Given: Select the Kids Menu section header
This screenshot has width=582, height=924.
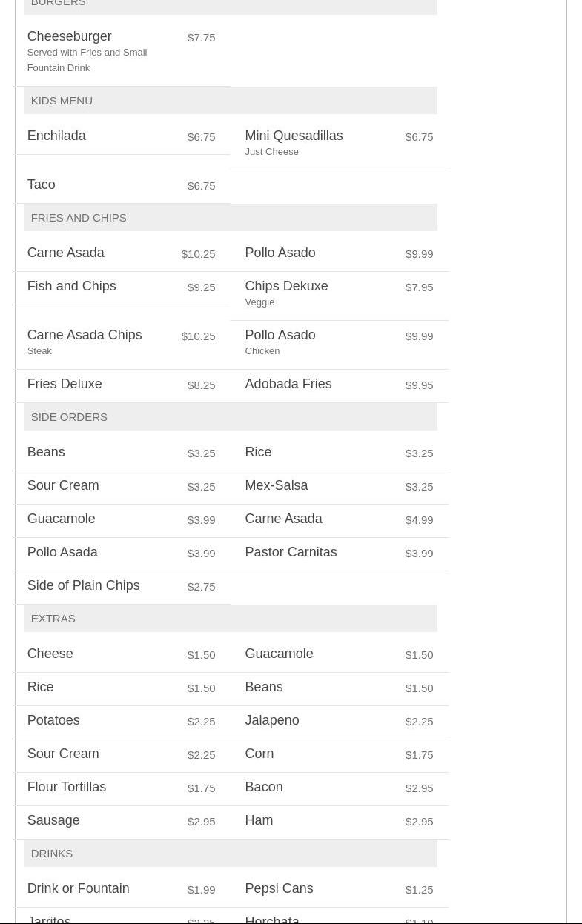Looking at the screenshot, I should (x=62, y=100).
